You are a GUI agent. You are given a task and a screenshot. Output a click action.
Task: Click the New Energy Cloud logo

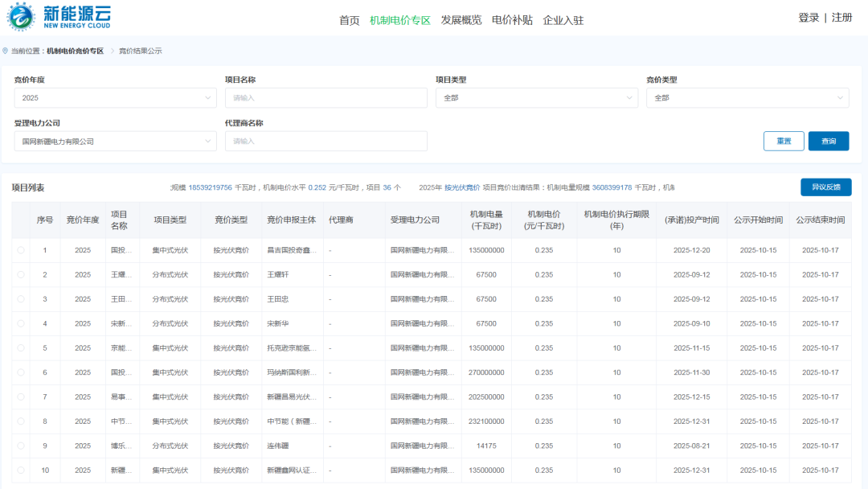[x=59, y=17]
